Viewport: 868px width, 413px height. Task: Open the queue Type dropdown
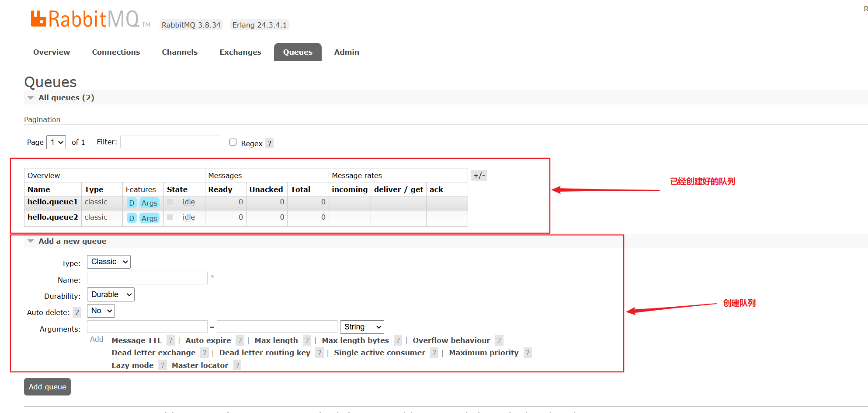point(109,262)
